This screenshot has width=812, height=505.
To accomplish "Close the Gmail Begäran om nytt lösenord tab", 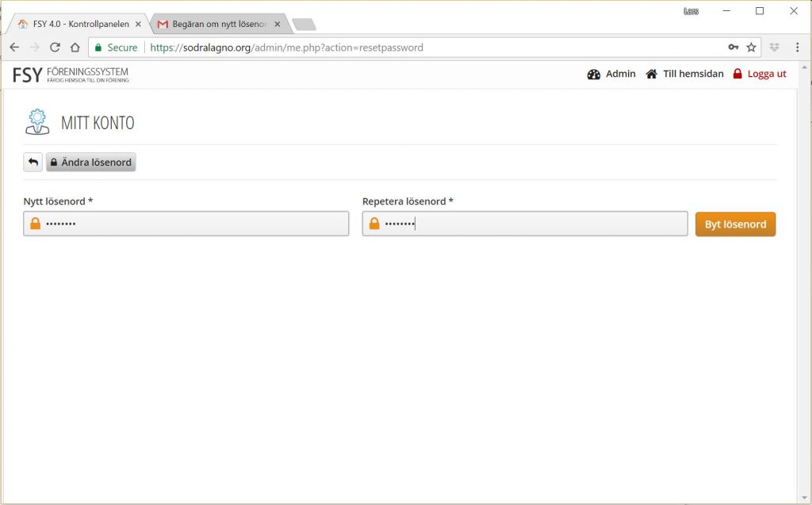I will pyautogui.click(x=277, y=25).
